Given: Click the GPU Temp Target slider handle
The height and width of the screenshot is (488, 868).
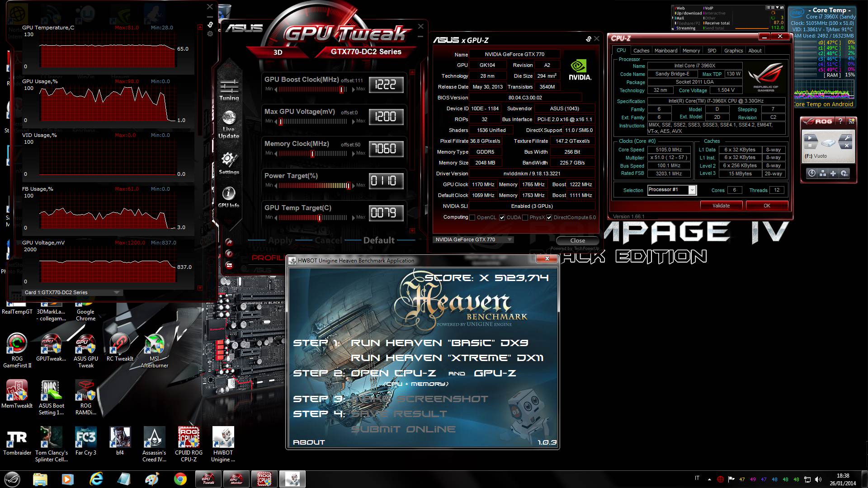Looking at the screenshot, I should [320, 218].
